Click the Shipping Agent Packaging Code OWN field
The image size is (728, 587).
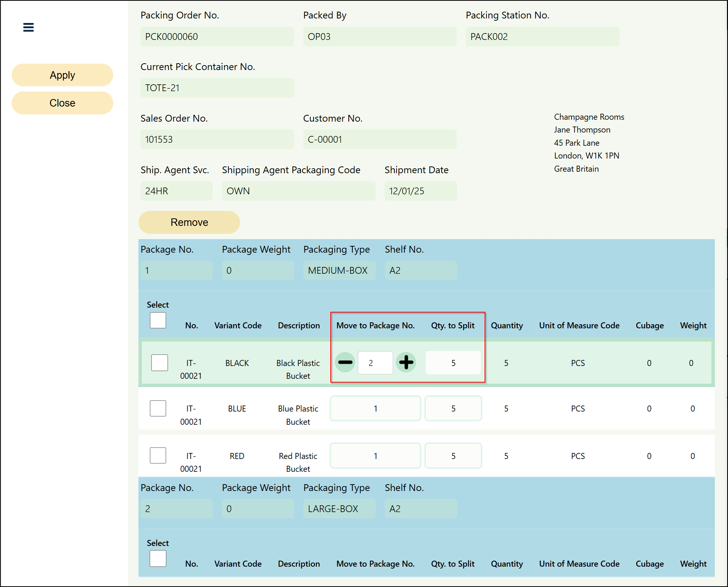[298, 191]
